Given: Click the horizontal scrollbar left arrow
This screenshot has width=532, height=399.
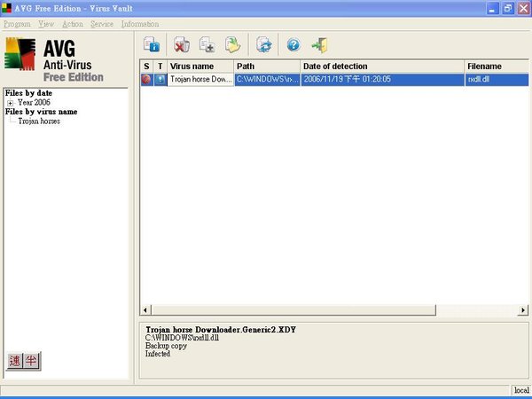Looking at the screenshot, I should coord(145,309).
